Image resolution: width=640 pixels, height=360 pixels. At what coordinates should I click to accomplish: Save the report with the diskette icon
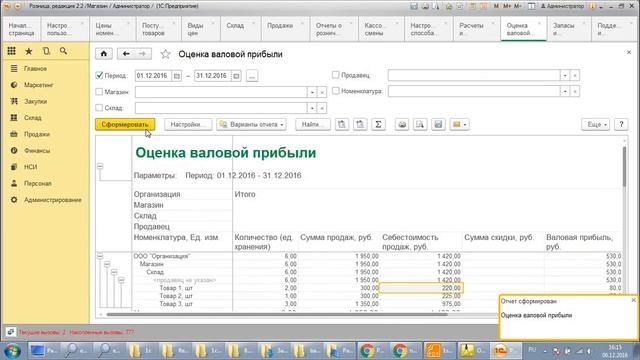click(438, 124)
